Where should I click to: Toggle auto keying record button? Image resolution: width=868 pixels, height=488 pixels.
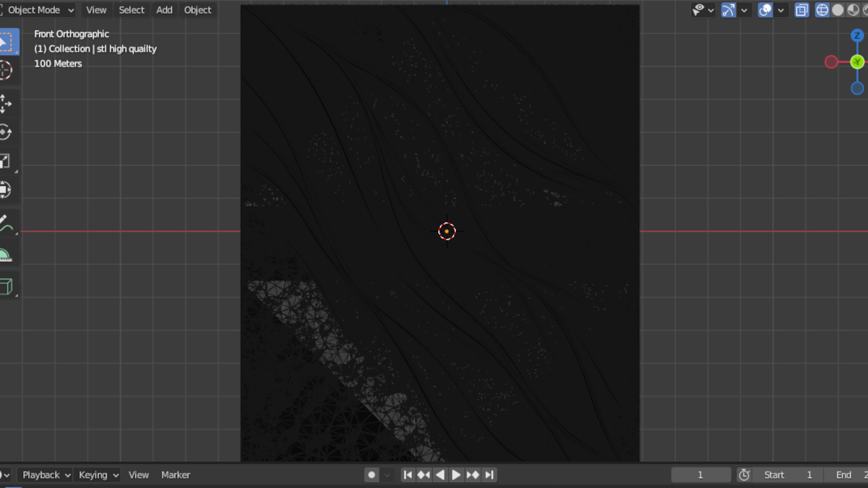[372, 475]
